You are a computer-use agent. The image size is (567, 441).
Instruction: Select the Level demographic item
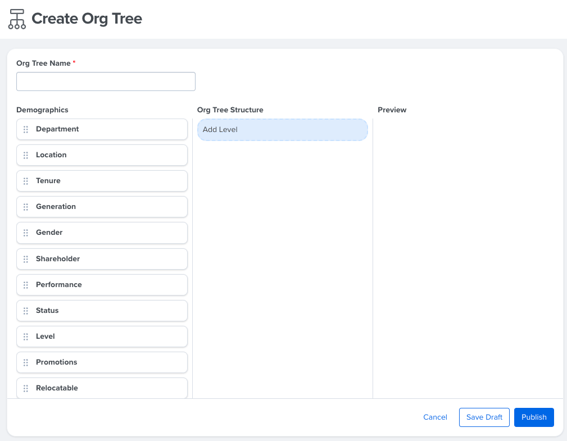tap(102, 337)
